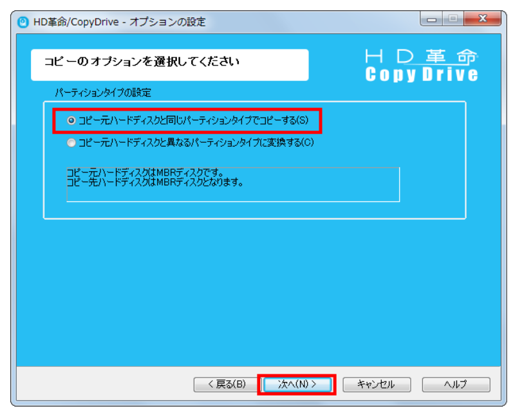Click the MBR disk information text area

(x=232, y=183)
